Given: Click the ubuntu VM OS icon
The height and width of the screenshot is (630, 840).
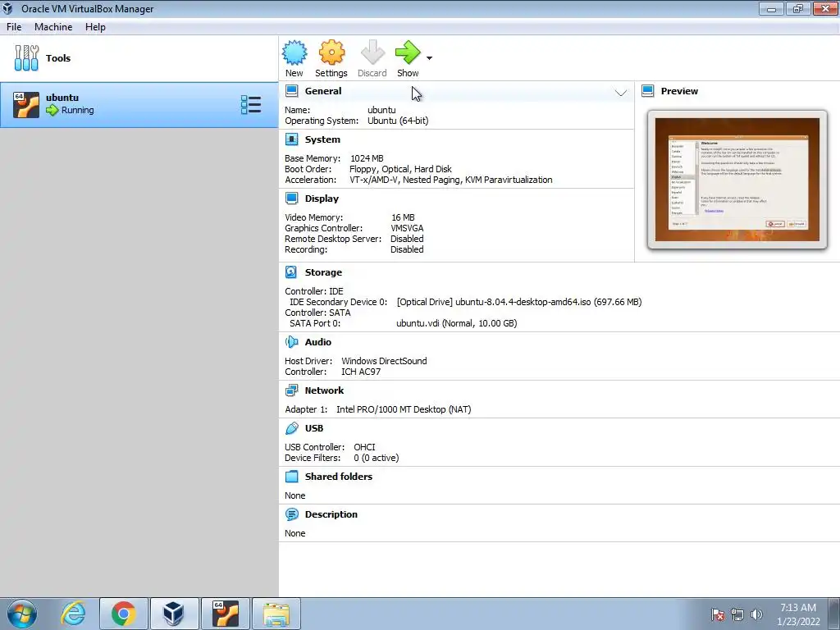Looking at the screenshot, I should (26, 104).
